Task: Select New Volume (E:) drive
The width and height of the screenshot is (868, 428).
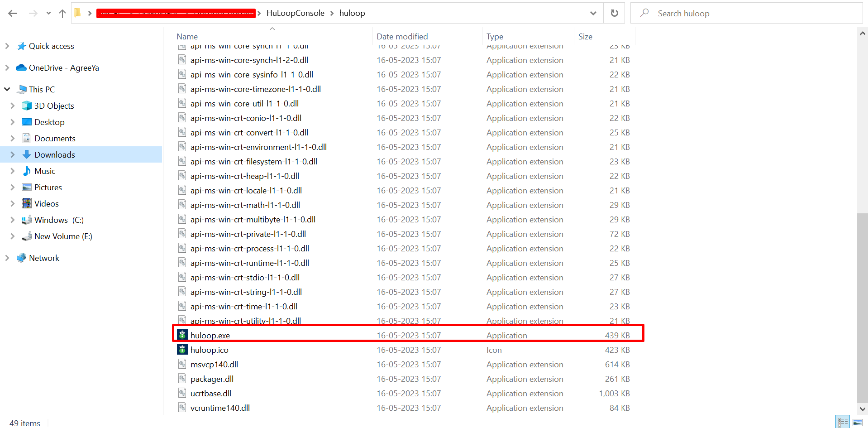Action: pyautogui.click(x=63, y=236)
